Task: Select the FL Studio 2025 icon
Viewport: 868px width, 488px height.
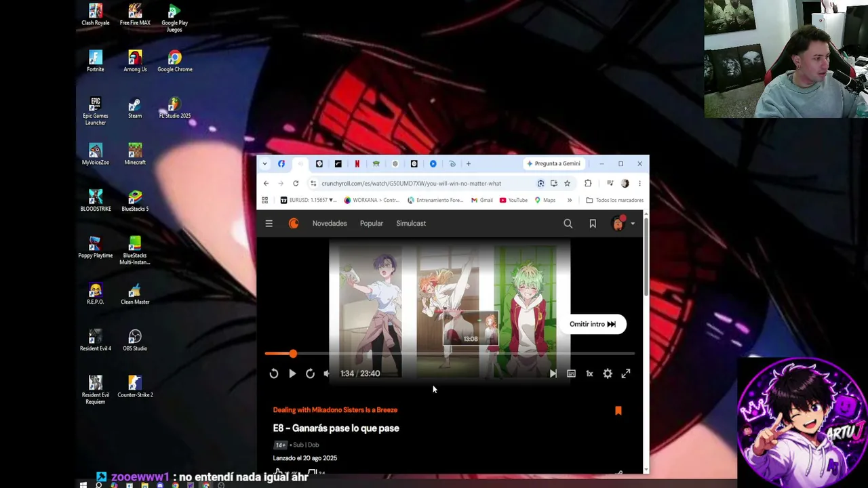Action: tap(175, 108)
